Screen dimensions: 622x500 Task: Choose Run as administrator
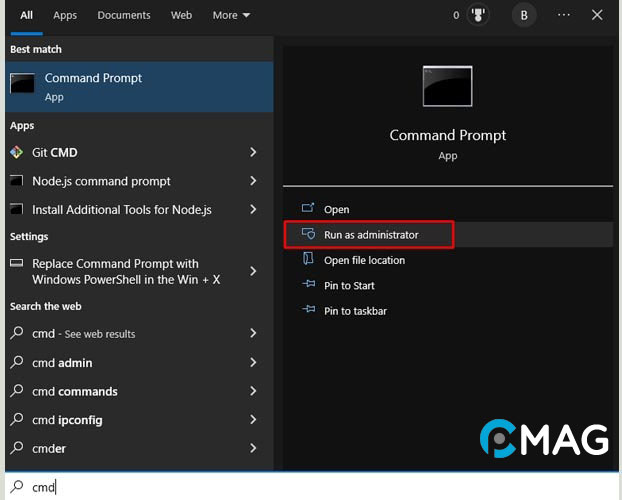371,235
